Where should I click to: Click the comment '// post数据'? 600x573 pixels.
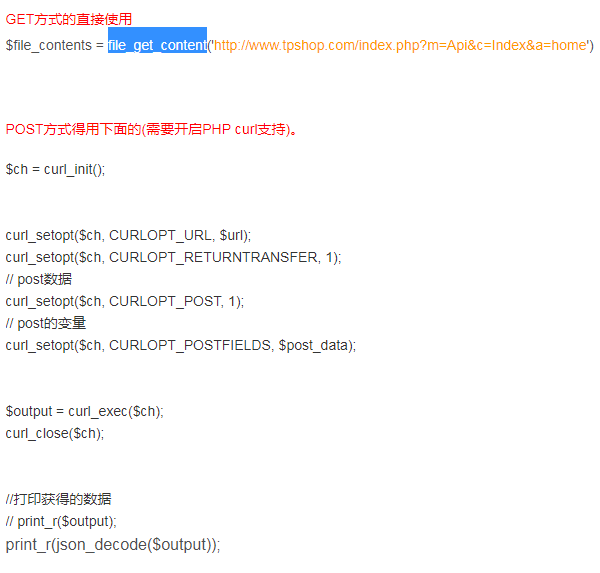(39, 279)
